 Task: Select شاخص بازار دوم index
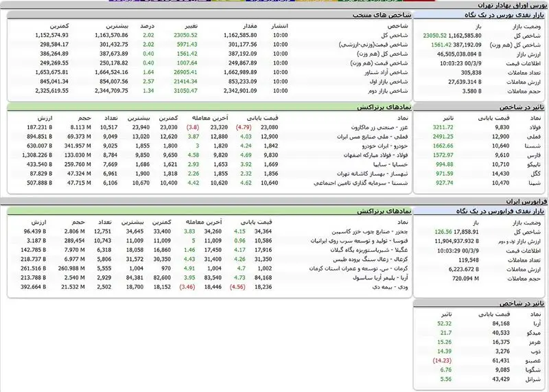388,91
